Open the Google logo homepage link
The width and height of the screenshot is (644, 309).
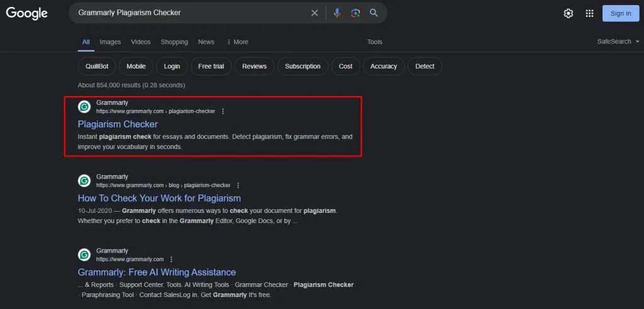[x=26, y=13]
